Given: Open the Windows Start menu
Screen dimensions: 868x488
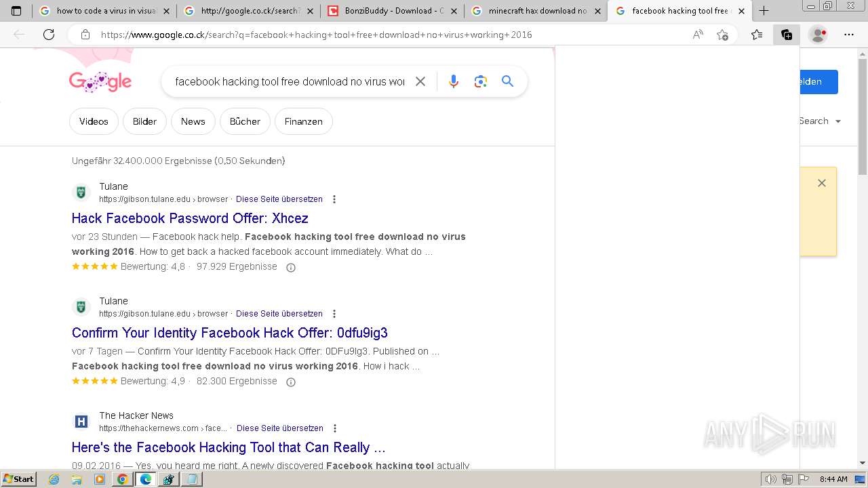Looking at the screenshot, I should click(x=18, y=479).
